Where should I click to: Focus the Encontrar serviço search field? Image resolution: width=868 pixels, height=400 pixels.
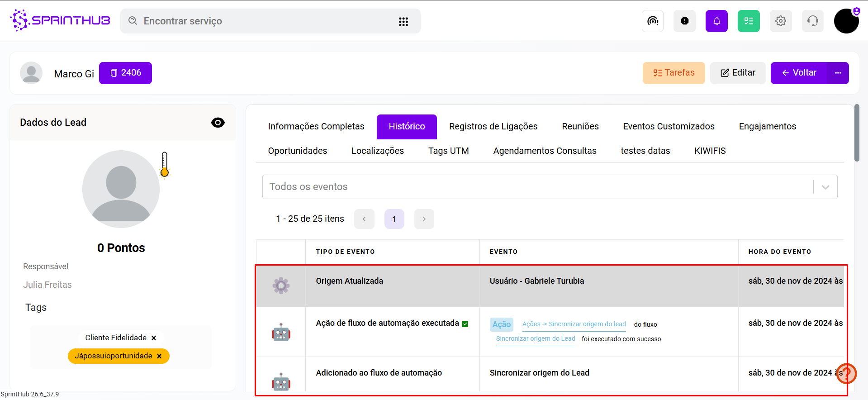[262, 21]
